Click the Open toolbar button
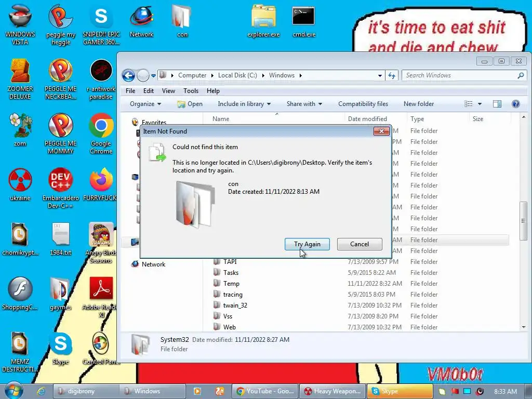The image size is (532, 399). tap(190, 104)
